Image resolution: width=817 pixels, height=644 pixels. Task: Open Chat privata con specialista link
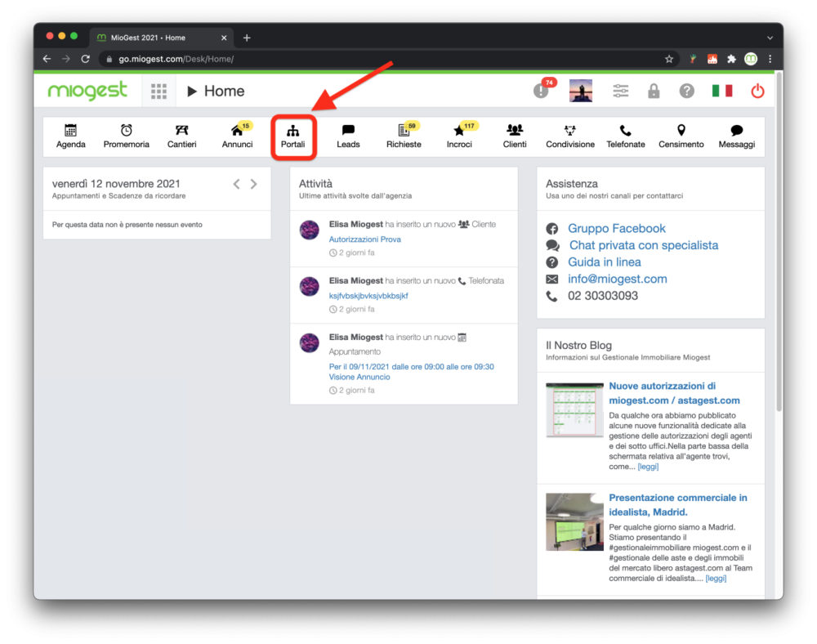tap(644, 245)
